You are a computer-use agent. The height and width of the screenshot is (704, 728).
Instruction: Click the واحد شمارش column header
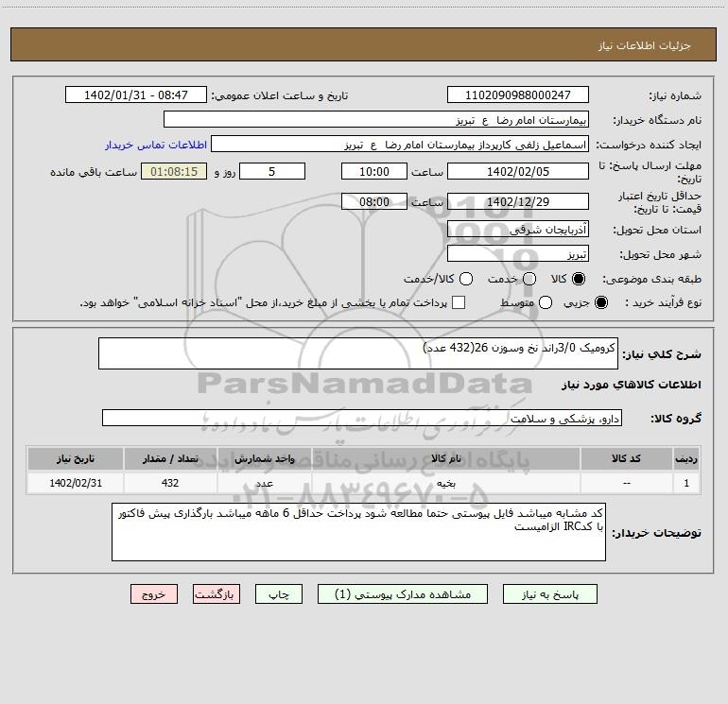tap(264, 458)
